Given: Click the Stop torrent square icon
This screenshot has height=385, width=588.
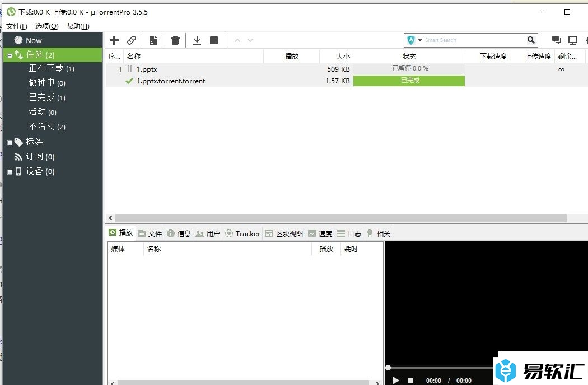Looking at the screenshot, I should [214, 40].
